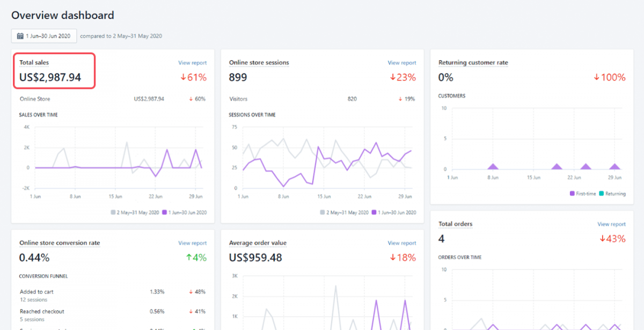This screenshot has width=644, height=330.
Task: Click the 0.56% reached checkout rate
Action: (157, 312)
